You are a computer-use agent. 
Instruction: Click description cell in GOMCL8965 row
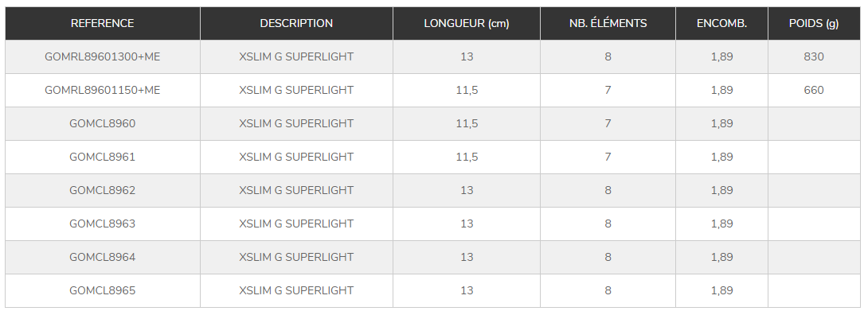click(296, 290)
